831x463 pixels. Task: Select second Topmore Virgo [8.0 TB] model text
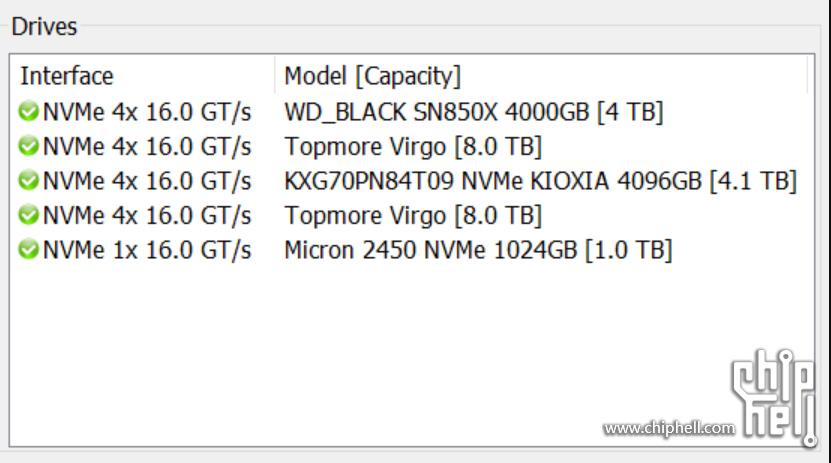[413, 216]
